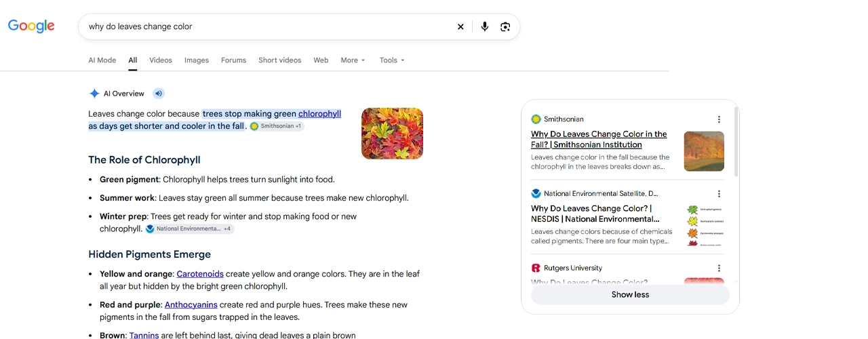Open the Anthocyanins link

pos(191,305)
